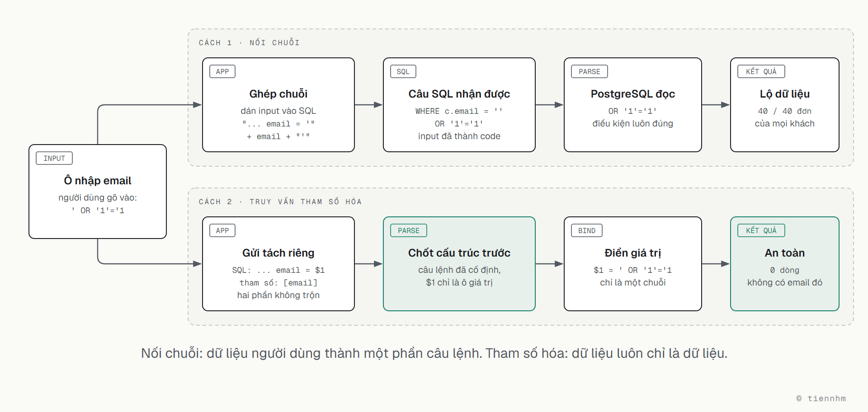Screen dimensions: 868x412
Task: Click the BIND tag label
Action: pos(587,230)
